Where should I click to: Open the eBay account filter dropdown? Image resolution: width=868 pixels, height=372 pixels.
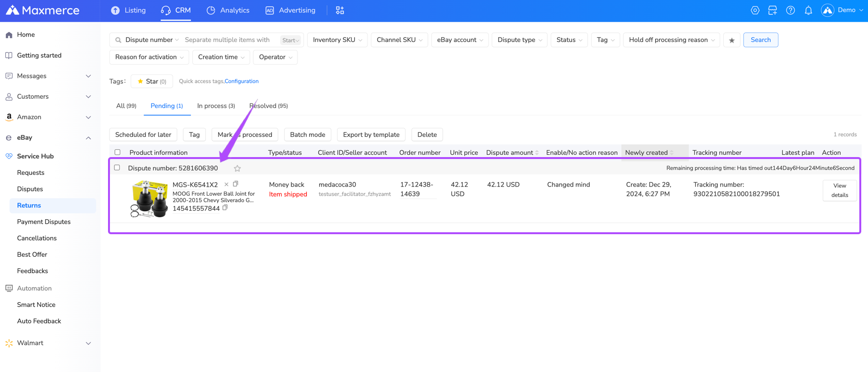pyautogui.click(x=460, y=40)
